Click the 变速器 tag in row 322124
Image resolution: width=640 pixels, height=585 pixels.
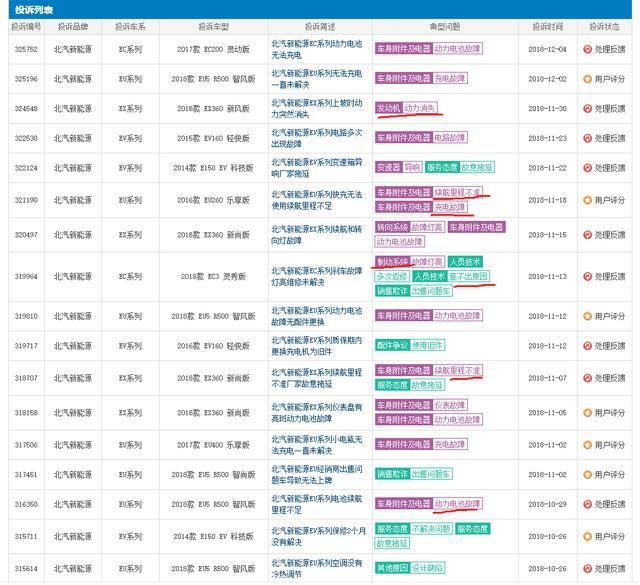coord(388,167)
